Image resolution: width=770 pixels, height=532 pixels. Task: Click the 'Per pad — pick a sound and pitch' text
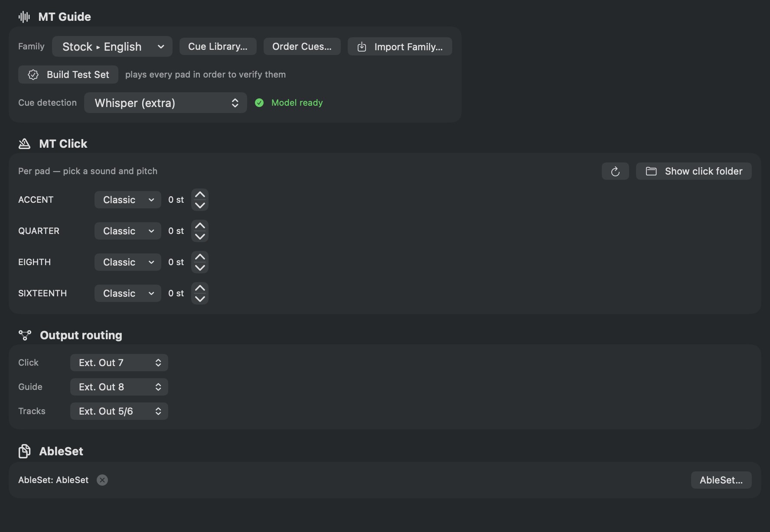[x=88, y=171]
